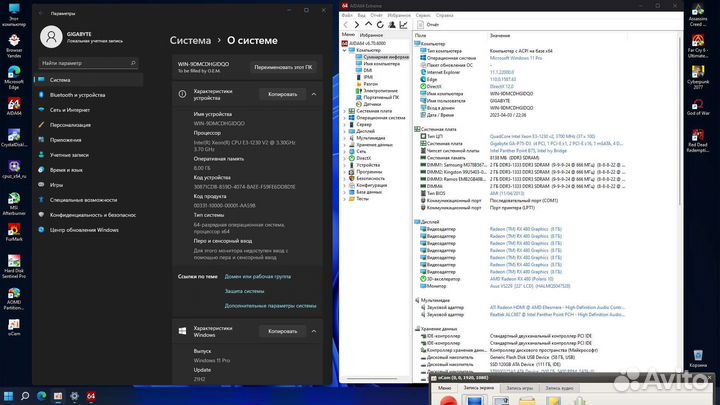720x405 pixels.
Task: Open AOMEI Partition desktop icon
Action: (14, 298)
